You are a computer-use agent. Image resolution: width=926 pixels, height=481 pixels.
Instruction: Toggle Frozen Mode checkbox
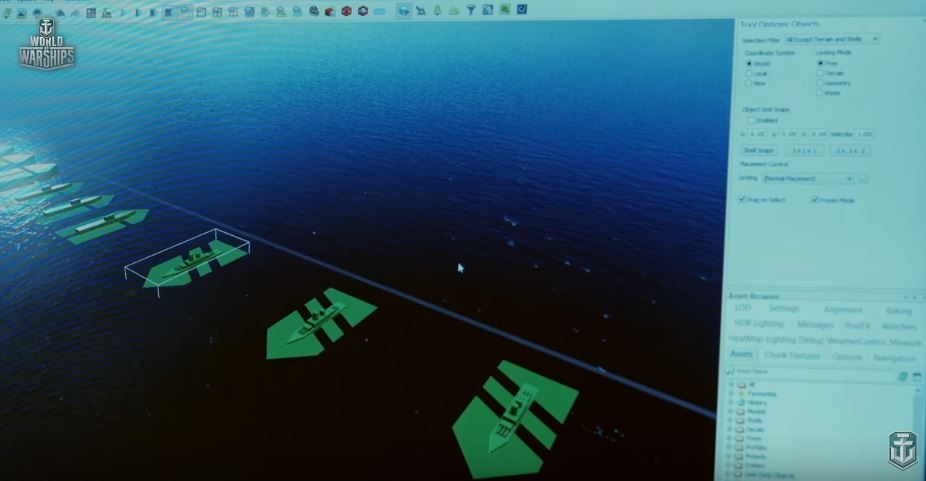click(x=815, y=200)
